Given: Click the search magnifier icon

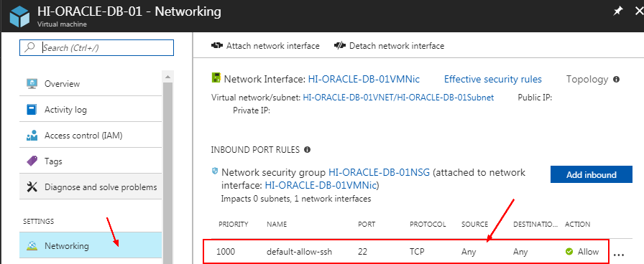Looking at the screenshot, I should [x=29, y=47].
